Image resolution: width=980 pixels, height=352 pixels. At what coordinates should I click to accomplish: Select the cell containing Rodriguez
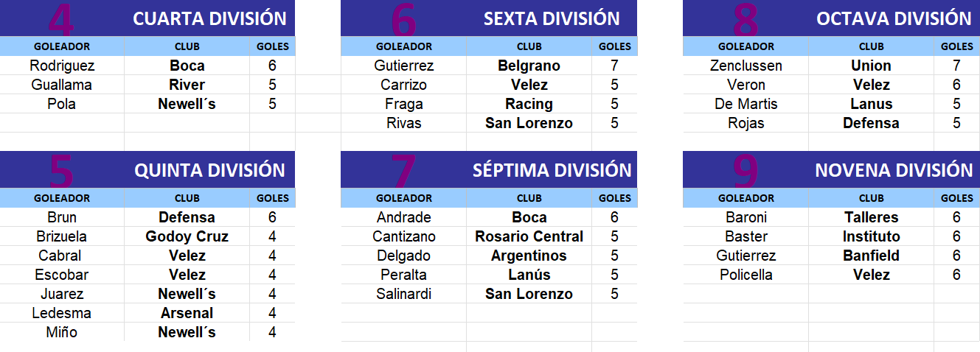point(62,66)
